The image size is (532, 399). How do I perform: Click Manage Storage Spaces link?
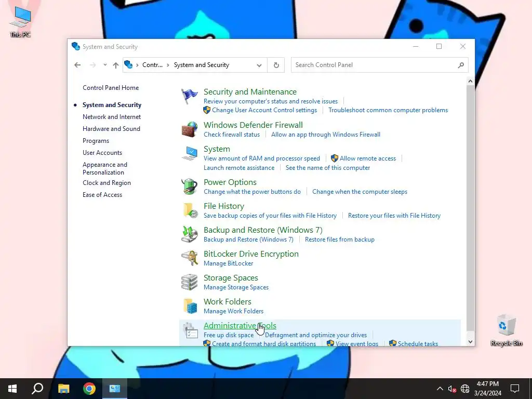tap(236, 287)
